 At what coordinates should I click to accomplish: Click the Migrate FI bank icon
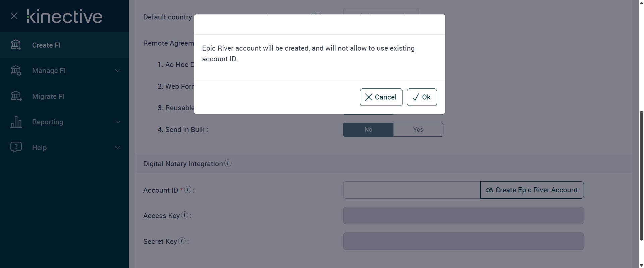tap(16, 96)
